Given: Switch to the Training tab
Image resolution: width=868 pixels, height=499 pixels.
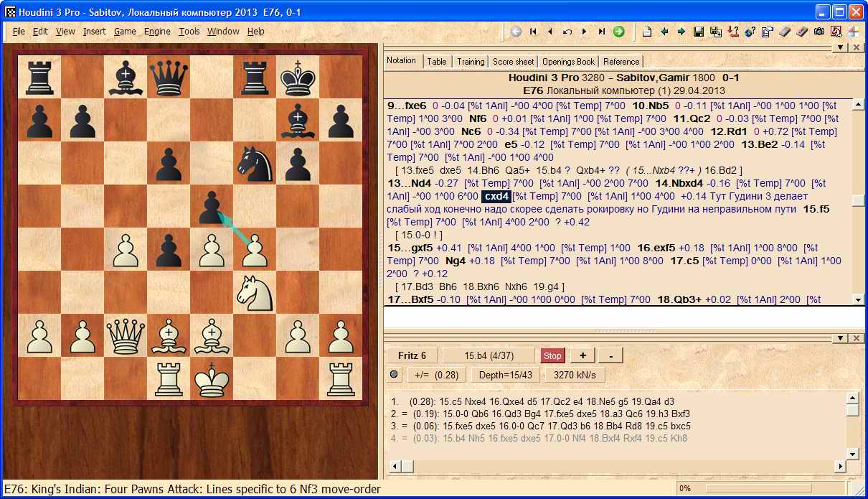Looking at the screenshot, I should coord(471,62).
